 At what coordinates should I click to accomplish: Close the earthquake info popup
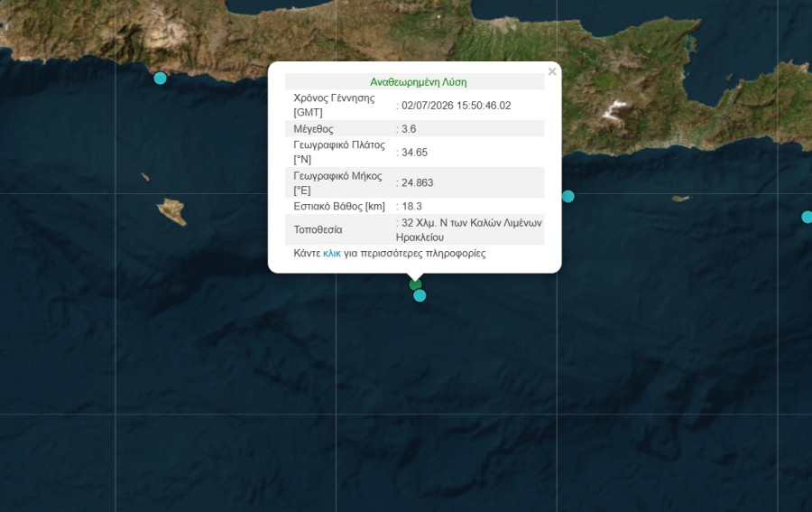point(552,71)
